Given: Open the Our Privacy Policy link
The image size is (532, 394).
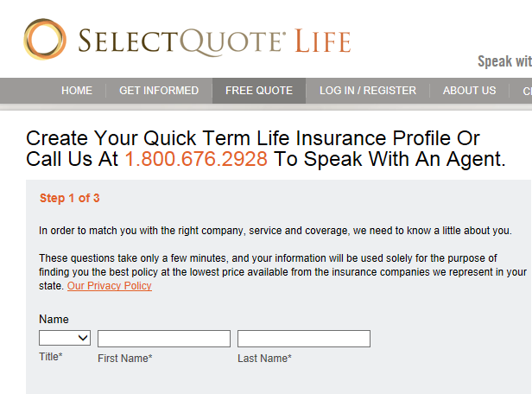Looking at the screenshot, I should [x=109, y=286].
